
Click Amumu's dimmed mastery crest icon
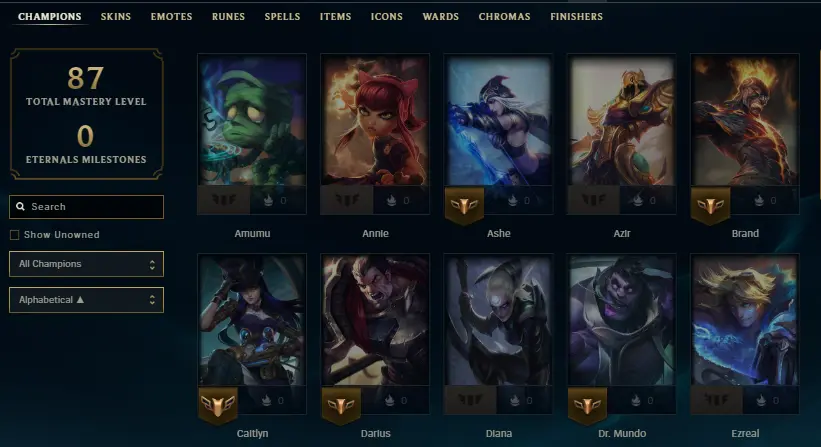224,199
